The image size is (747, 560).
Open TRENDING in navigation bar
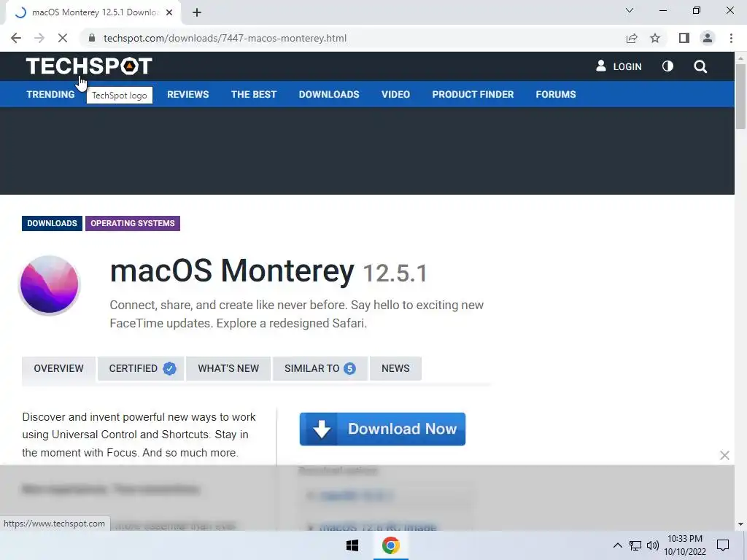[50, 94]
